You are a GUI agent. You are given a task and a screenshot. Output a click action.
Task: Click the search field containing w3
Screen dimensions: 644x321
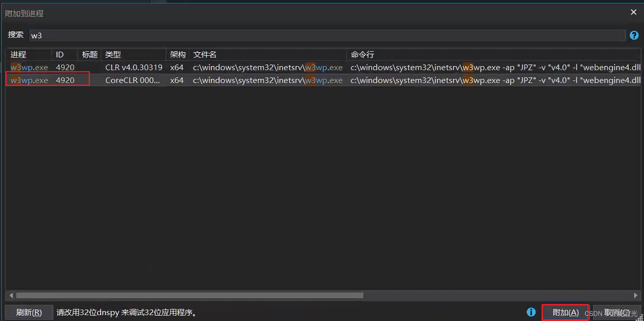327,36
